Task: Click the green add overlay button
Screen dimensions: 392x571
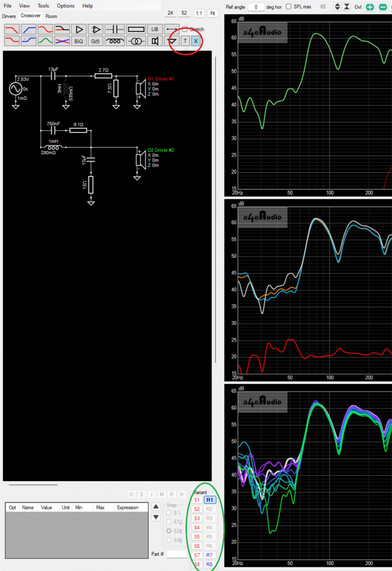Action: pyautogui.click(x=370, y=7)
